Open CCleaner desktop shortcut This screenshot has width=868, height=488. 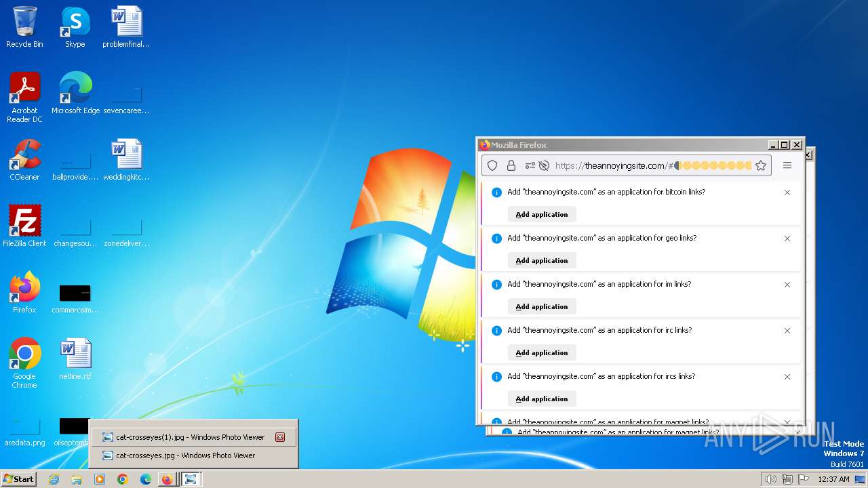(24, 160)
